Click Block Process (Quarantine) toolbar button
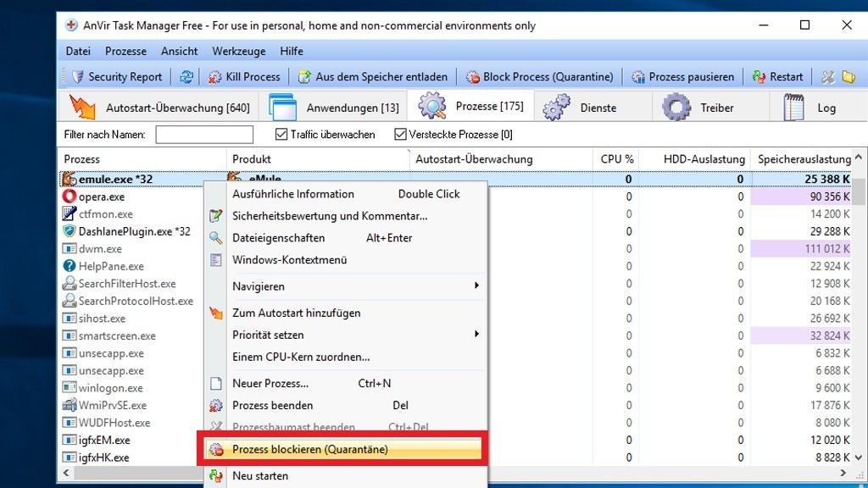This screenshot has height=488, width=868. (540, 77)
